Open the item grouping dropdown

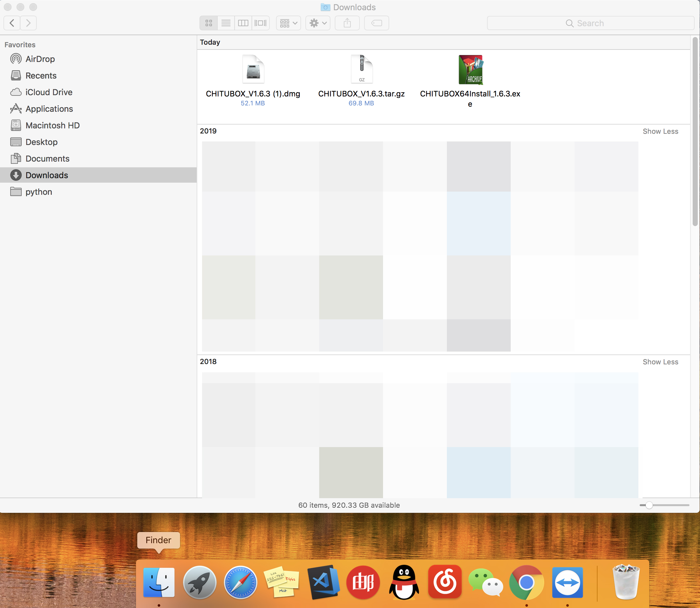(288, 23)
